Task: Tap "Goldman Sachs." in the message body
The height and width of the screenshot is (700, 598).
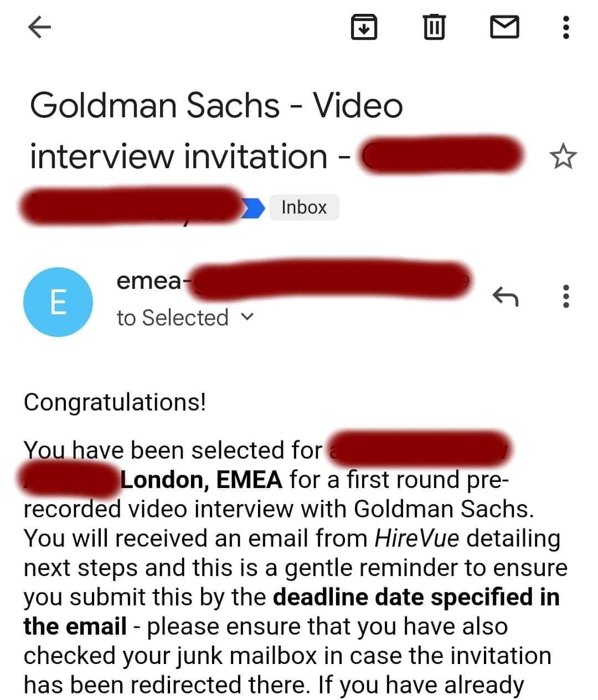Action: coord(444,509)
